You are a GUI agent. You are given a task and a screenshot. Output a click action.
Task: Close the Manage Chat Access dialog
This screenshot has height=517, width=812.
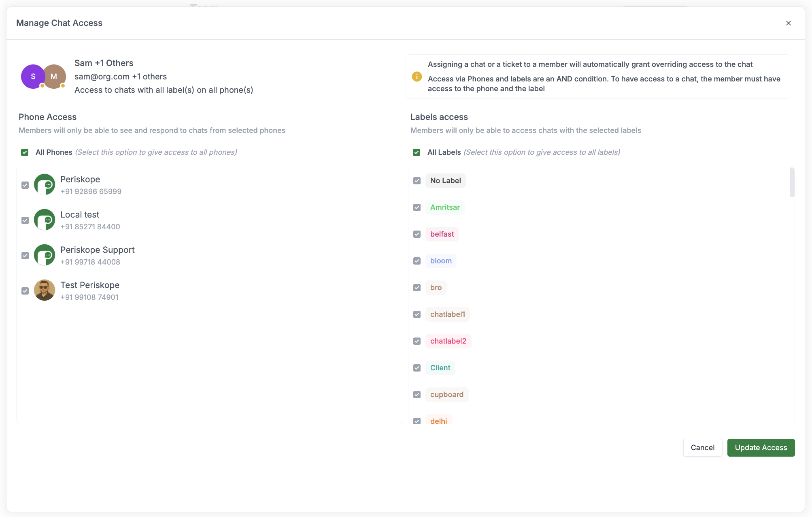(789, 23)
